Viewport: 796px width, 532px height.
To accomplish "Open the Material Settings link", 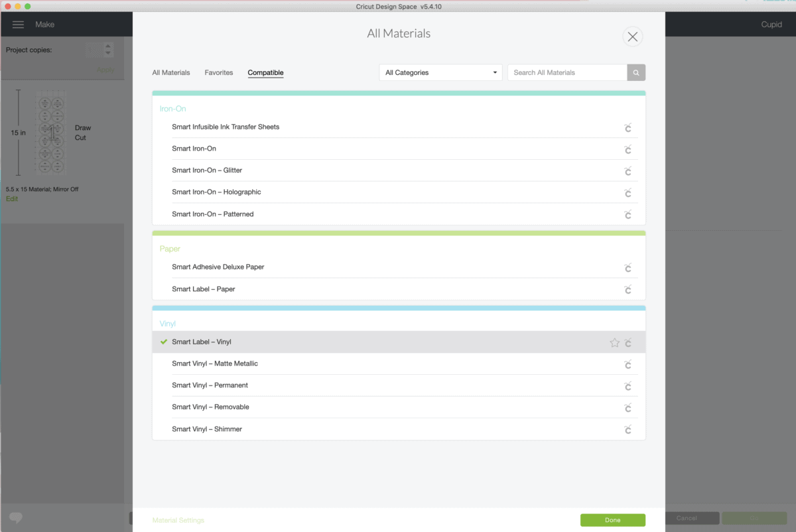I will click(178, 521).
